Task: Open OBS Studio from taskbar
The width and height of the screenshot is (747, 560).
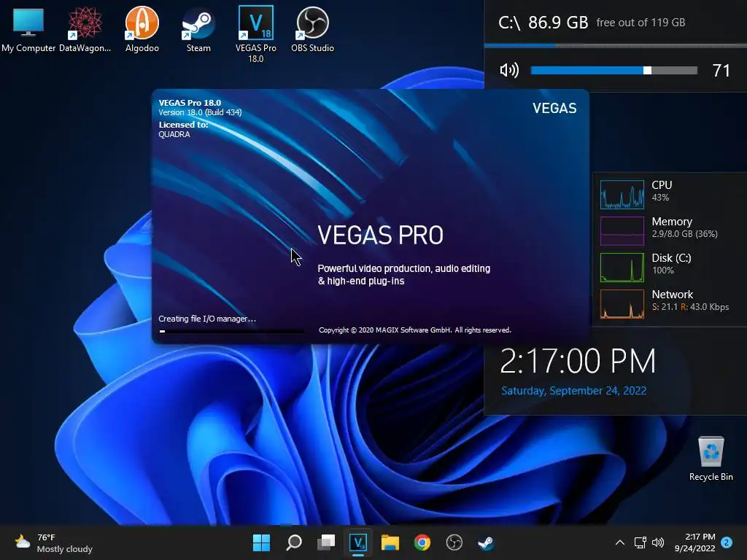Action: 454,542
